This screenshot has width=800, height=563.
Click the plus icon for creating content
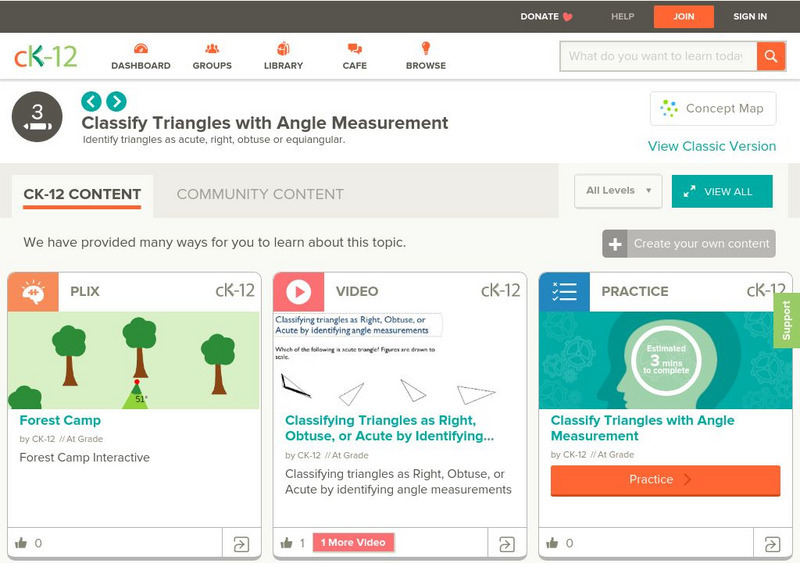(x=615, y=244)
